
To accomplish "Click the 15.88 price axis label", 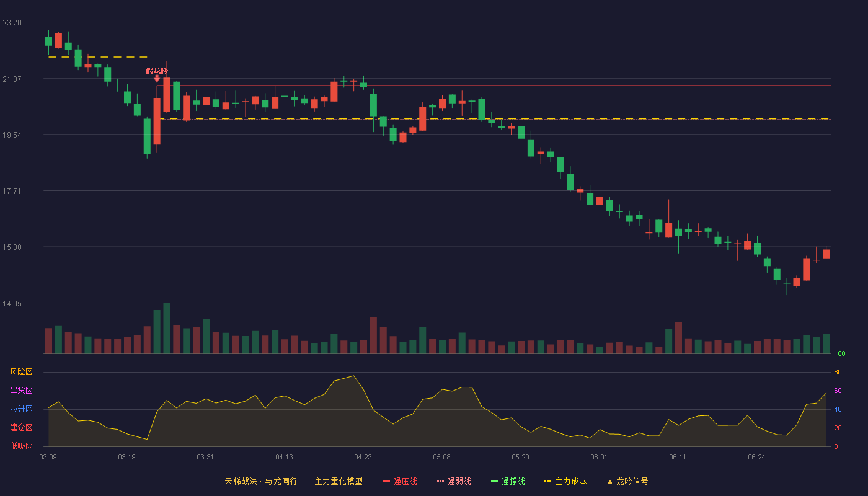I will click(12, 247).
